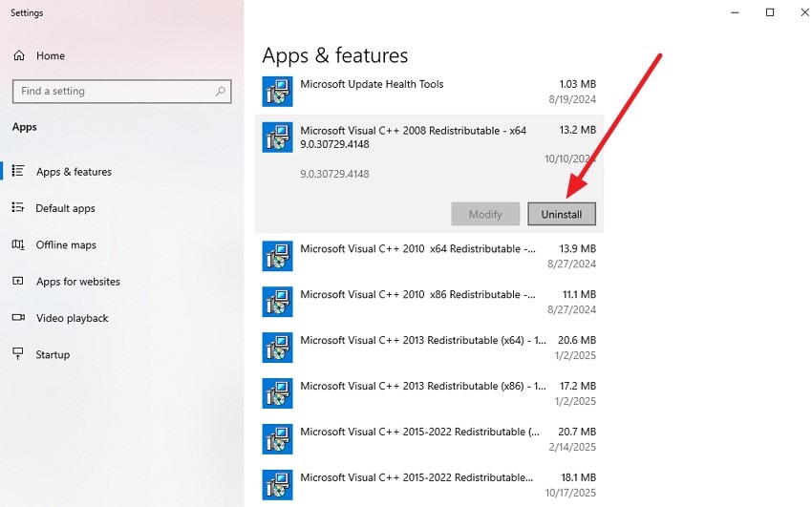
Task: Open Apps for websites settings
Action: 78,282
